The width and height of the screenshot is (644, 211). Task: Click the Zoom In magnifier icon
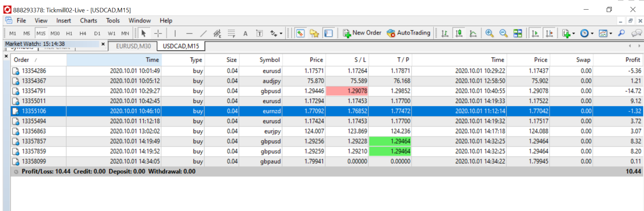[x=490, y=33]
